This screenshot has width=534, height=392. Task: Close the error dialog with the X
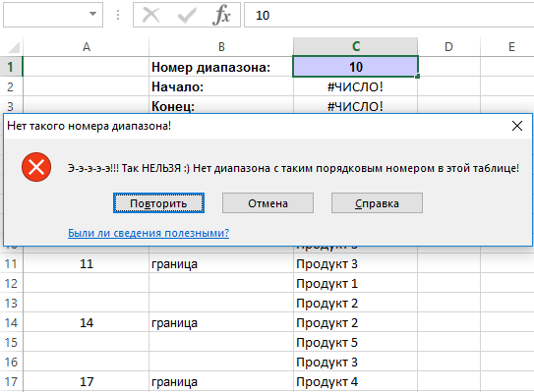(x=517, y=126)
